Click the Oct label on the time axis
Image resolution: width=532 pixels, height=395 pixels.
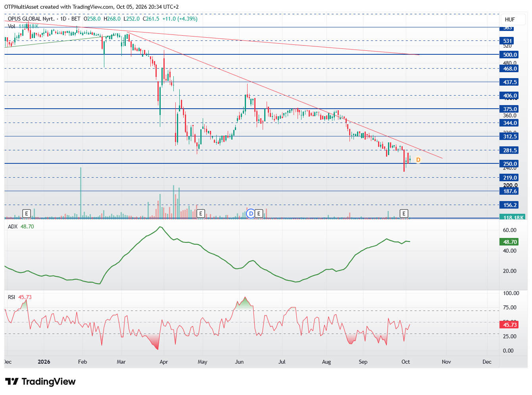point(405,362)
